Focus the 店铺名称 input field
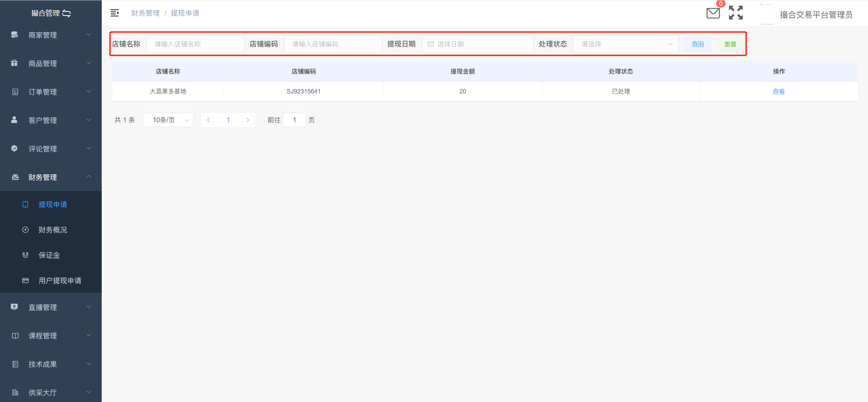The height and width of the screenshot is (402, 868). click(x=195, y=44)
